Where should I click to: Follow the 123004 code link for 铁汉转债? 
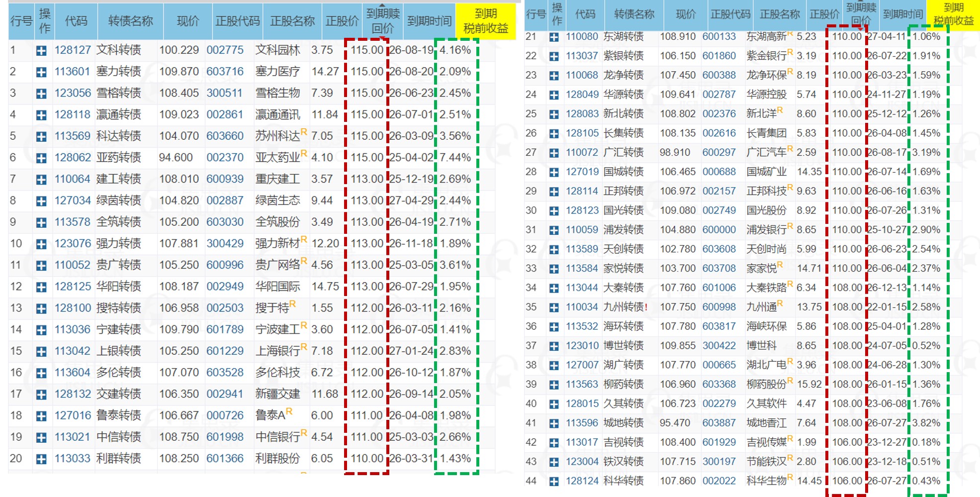(582, 462)
